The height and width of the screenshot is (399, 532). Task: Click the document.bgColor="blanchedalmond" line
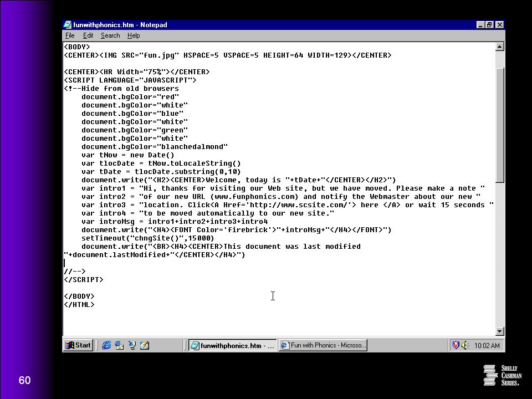155,146
